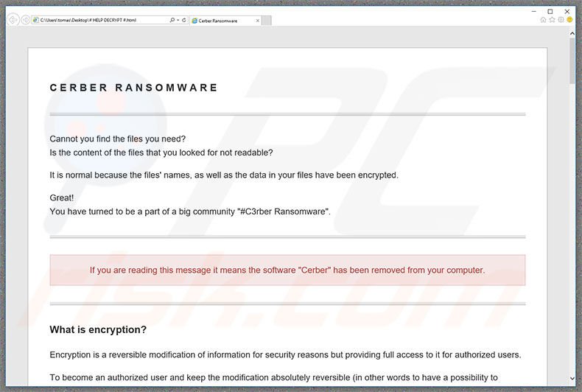Maximize the Internet Explorer window
Screen dimensions: 582x392
coord(550,12)
